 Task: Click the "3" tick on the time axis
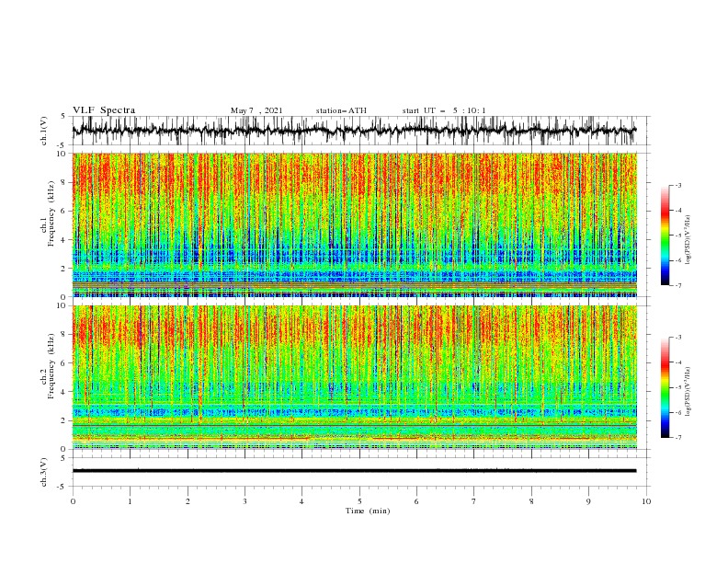pyautogui.click(x=245, y=501)
